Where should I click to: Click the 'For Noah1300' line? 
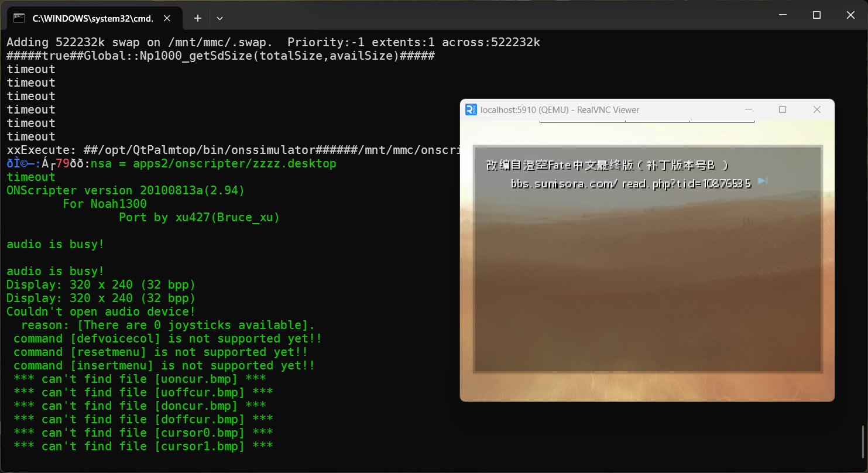(105, 204)
